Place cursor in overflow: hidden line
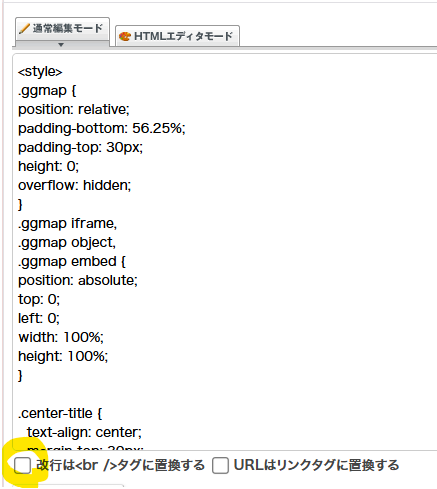 (x=75, y=185)
